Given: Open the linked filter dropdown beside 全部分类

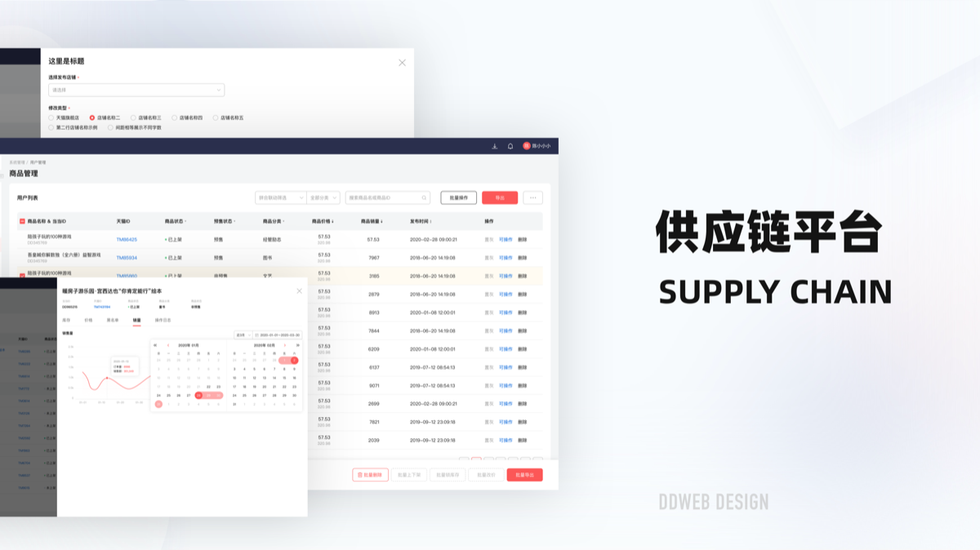Looking at the screenshot, I should click(280, 197).
